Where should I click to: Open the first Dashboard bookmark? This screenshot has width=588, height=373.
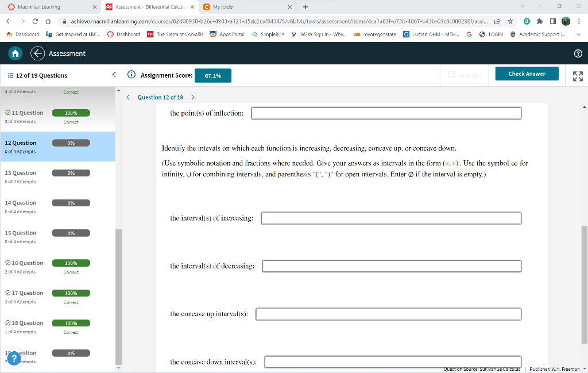(23, 34)
